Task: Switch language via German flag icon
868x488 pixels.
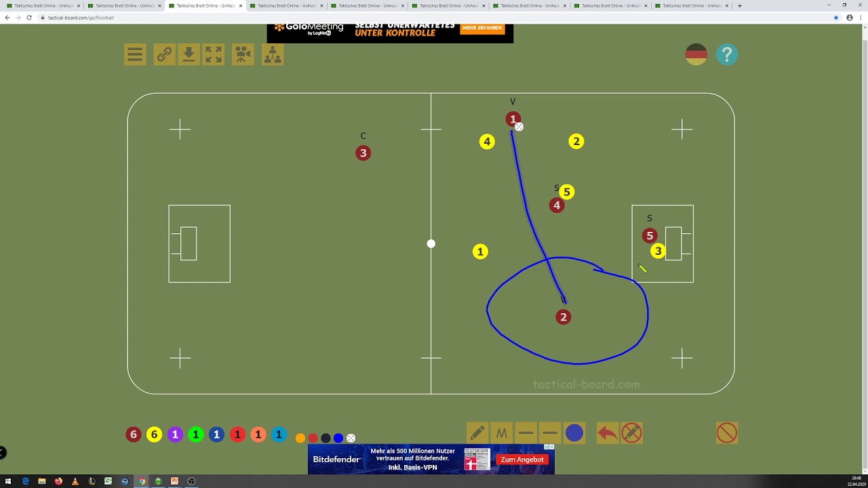Action: [x=696, y=54]
